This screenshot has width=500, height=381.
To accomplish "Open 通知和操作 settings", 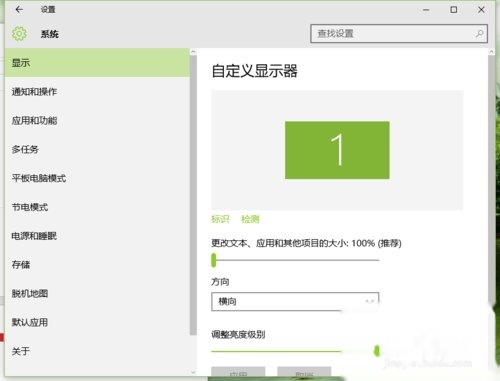I will point(97,92).
